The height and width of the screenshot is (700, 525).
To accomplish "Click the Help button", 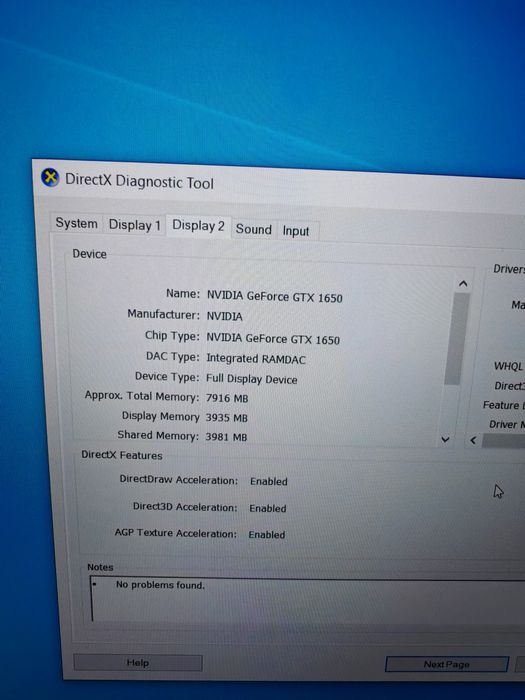I will click(138, 663).
